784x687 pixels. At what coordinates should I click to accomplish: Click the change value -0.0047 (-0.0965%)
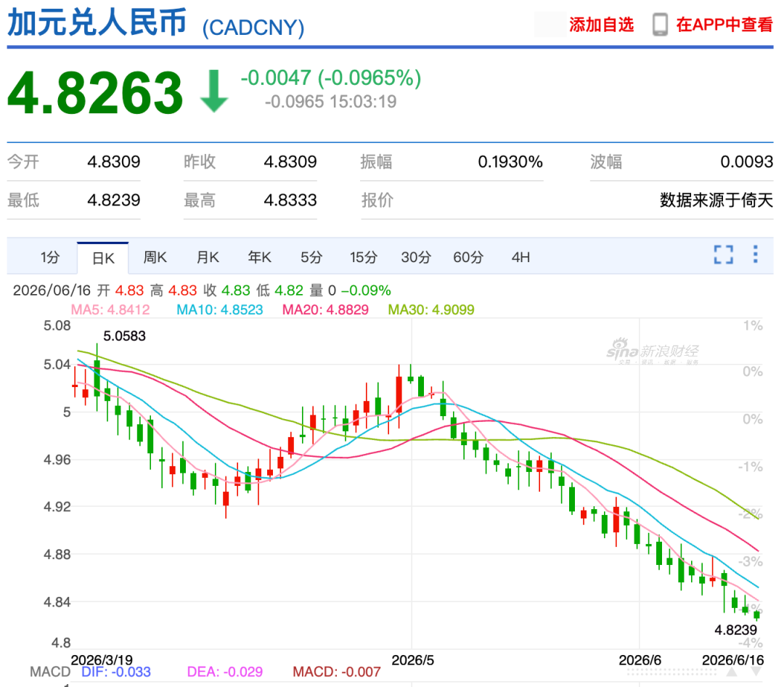[x=331, y=78]
